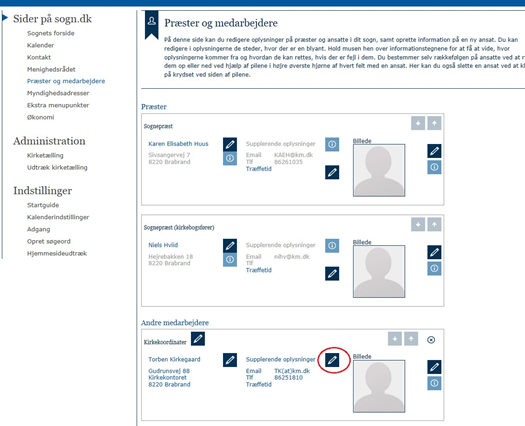Show picture info for Torben Kirkegaard
The image size is (525, 426).
pos(434,383)
